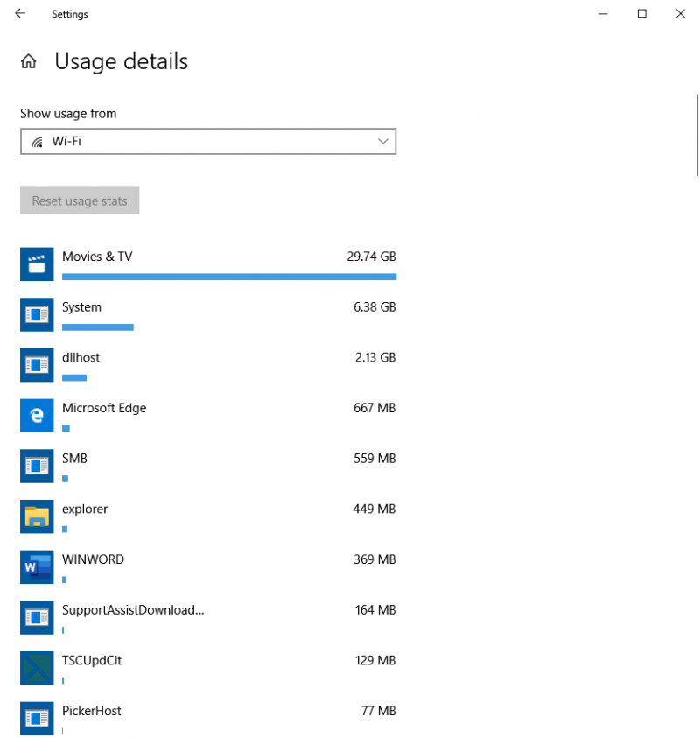Click the 2.13 GB usage value

[x=375, y=358]
